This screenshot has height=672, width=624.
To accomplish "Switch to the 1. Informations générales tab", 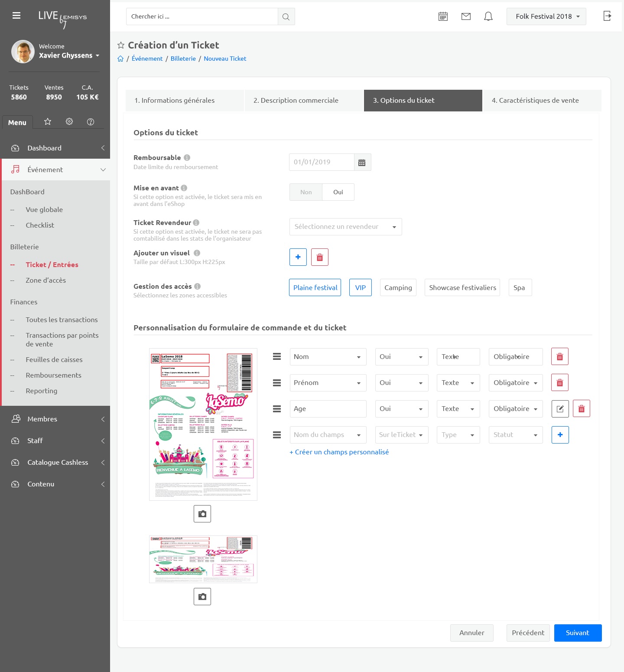I will 185,101.
